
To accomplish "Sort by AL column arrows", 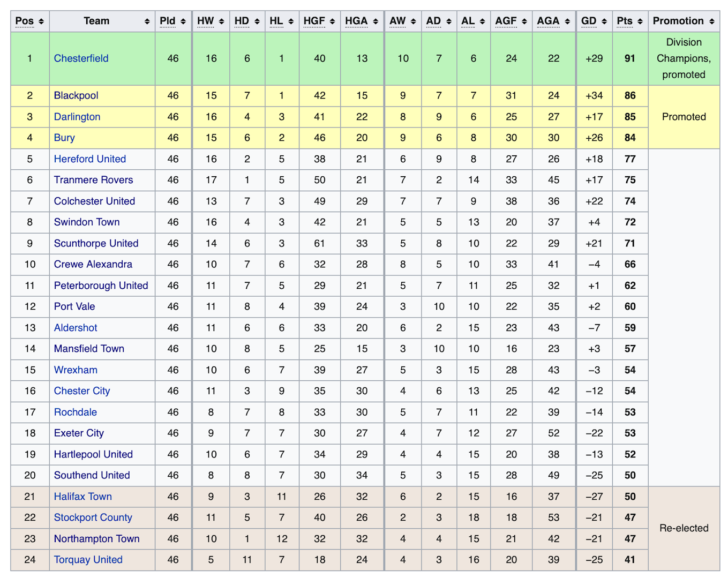I will pyautogui.click(x=482, y=21).
